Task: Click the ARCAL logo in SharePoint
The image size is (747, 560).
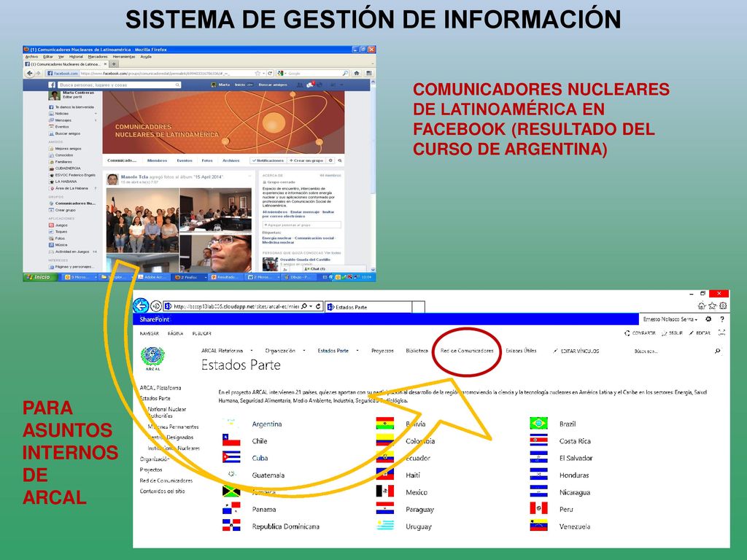Action: tap(153, 358)
